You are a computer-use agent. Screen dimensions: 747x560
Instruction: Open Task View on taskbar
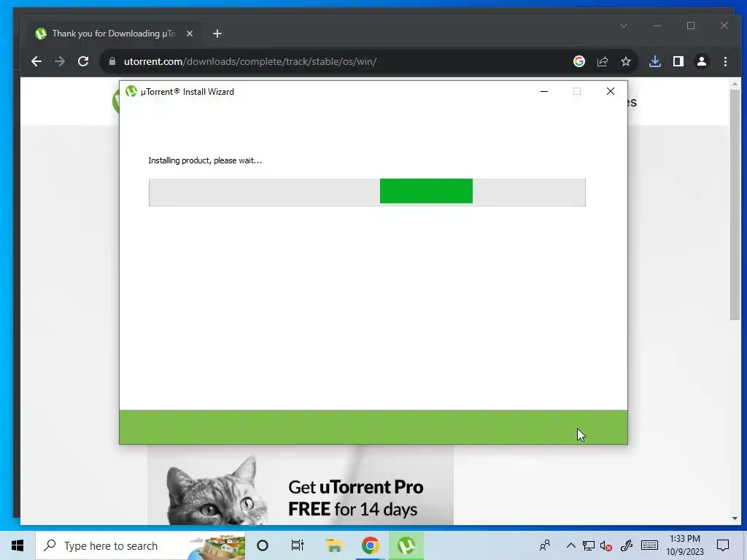(298, 545)
